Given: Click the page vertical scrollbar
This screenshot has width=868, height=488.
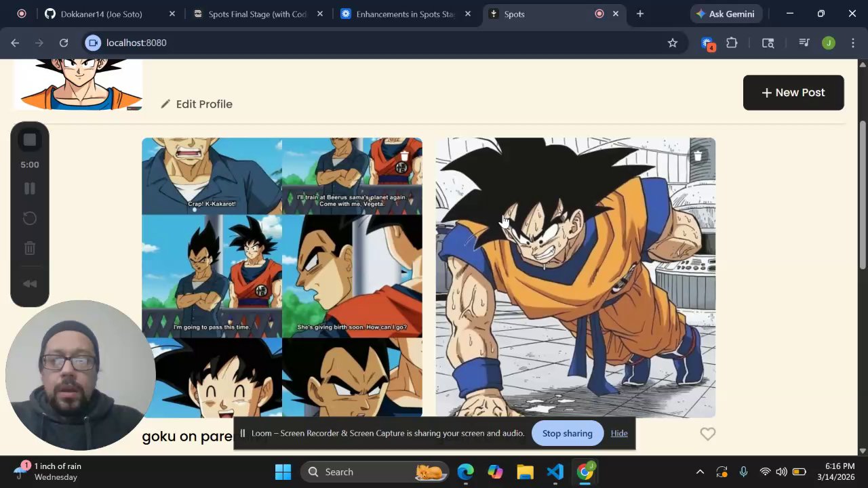Looking at the screenshot, I should coord(863,195).
